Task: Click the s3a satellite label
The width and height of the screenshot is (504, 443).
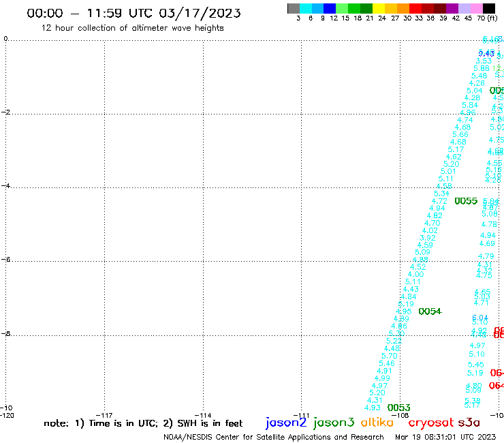Action: [469, 423]
